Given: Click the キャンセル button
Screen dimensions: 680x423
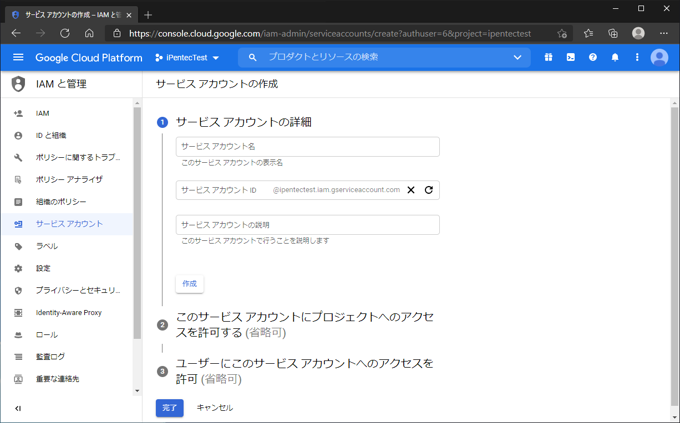Looking at the screenshot, I should [215, 408].
